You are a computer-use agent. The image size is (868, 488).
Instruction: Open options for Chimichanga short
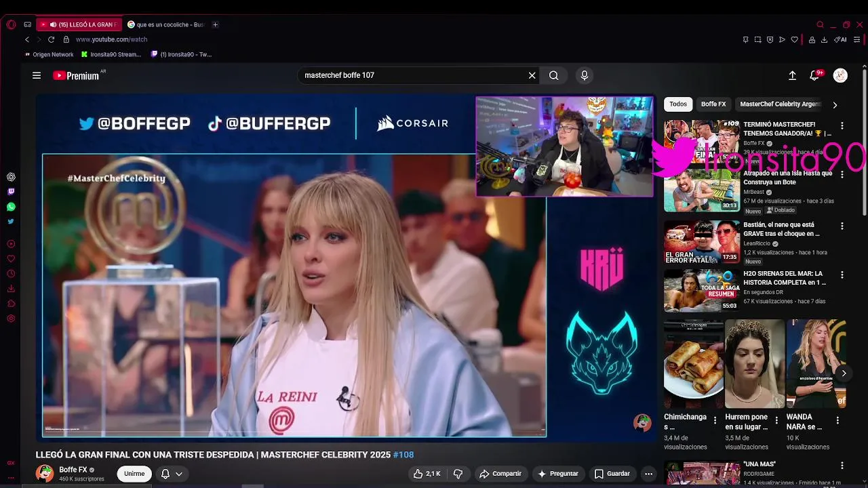[715, 421]
